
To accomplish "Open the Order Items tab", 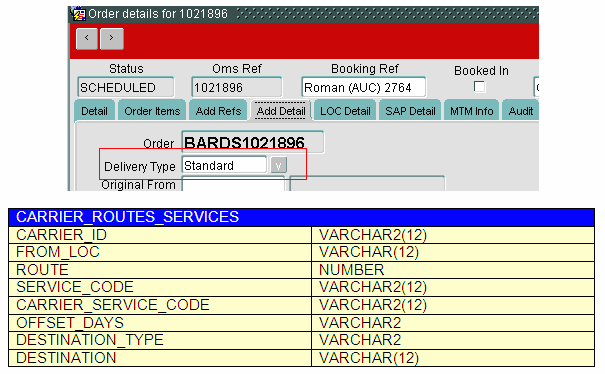I will click(x=152, y=111).
